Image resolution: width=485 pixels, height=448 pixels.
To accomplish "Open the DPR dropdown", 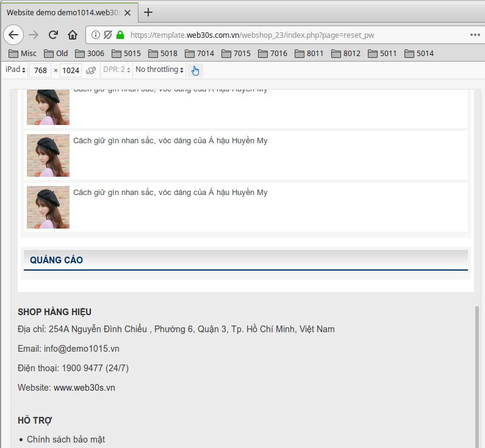I will [117, 69].
